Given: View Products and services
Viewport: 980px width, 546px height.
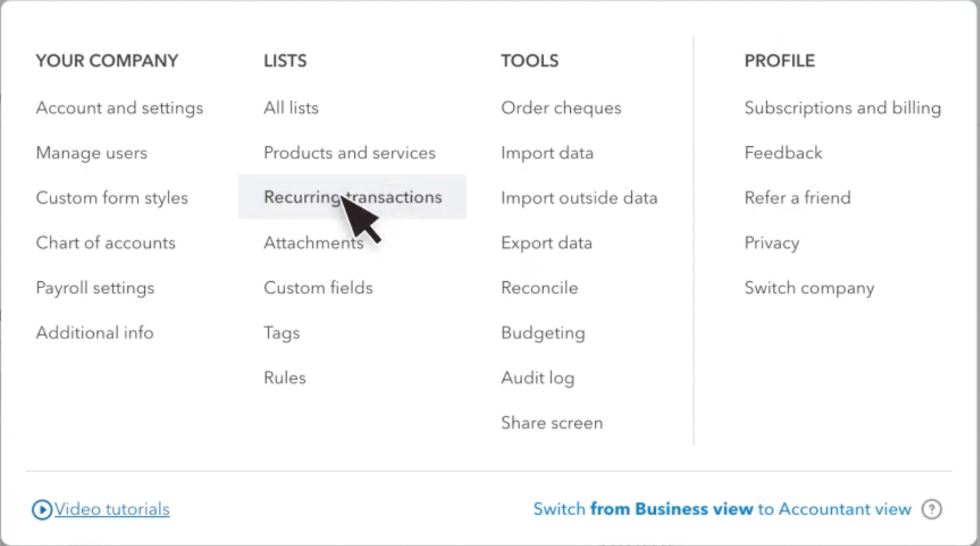Looking at the screenshot, I should [x=349, y=153].
